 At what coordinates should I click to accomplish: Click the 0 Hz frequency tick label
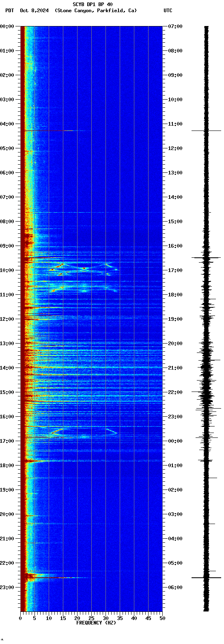[x=20, y=618]
